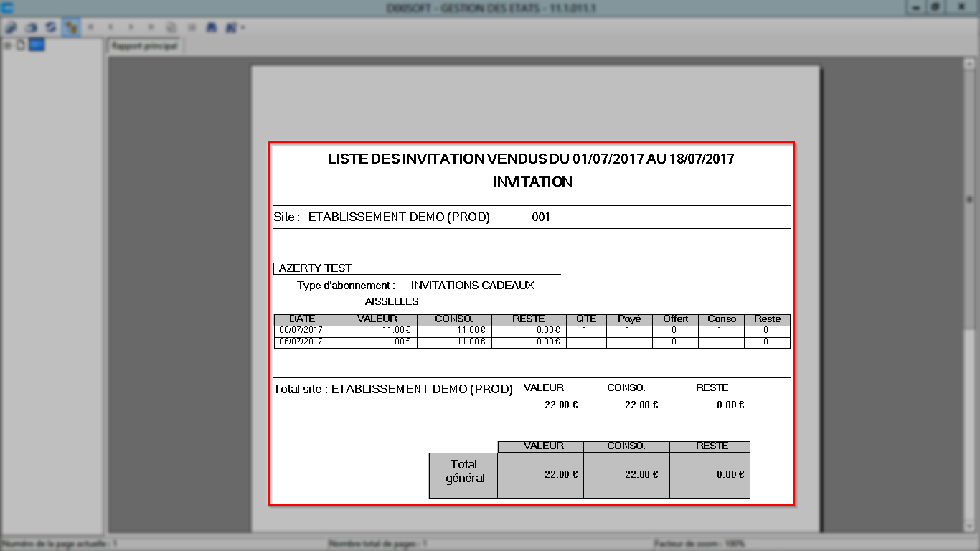Click the export report icon

[11, 27]
